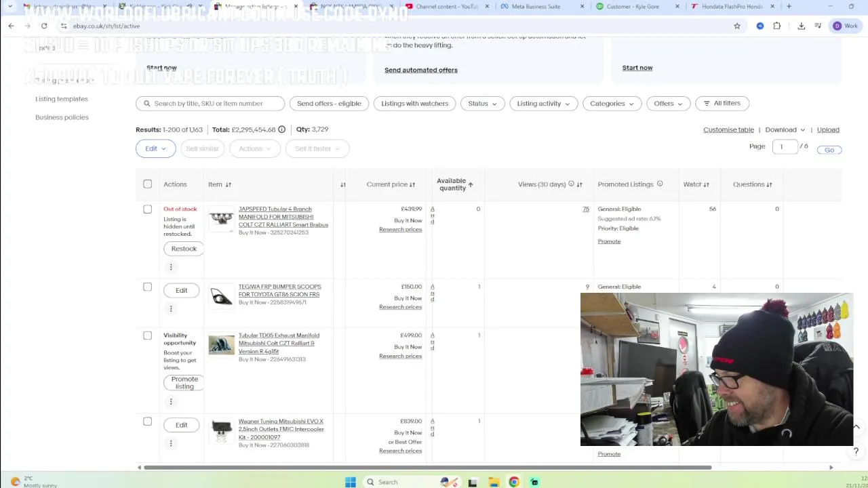
Task: Expand the Edit bulk dropdown
Action: click(x=155, y=148)
